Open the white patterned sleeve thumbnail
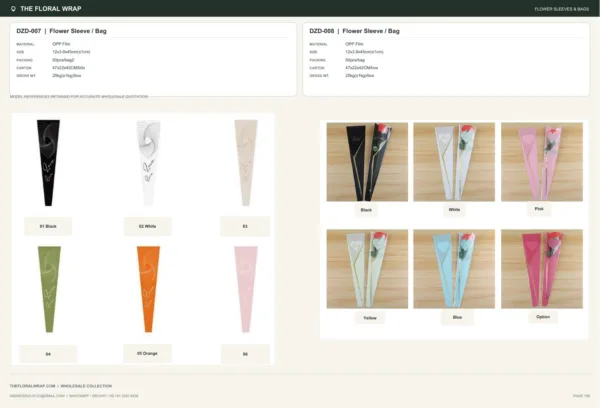The height and width of the screenshot is (408, 600). tap(148, 163)
